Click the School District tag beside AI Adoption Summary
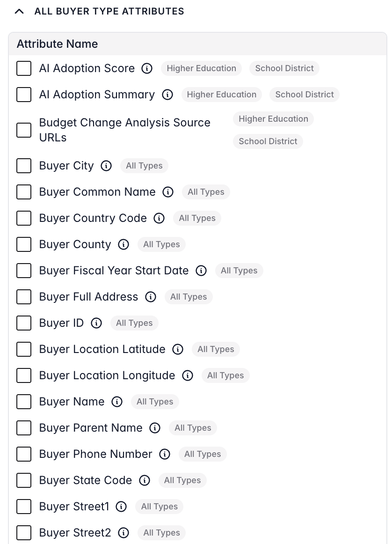392x544 pixels. [305, 95]
